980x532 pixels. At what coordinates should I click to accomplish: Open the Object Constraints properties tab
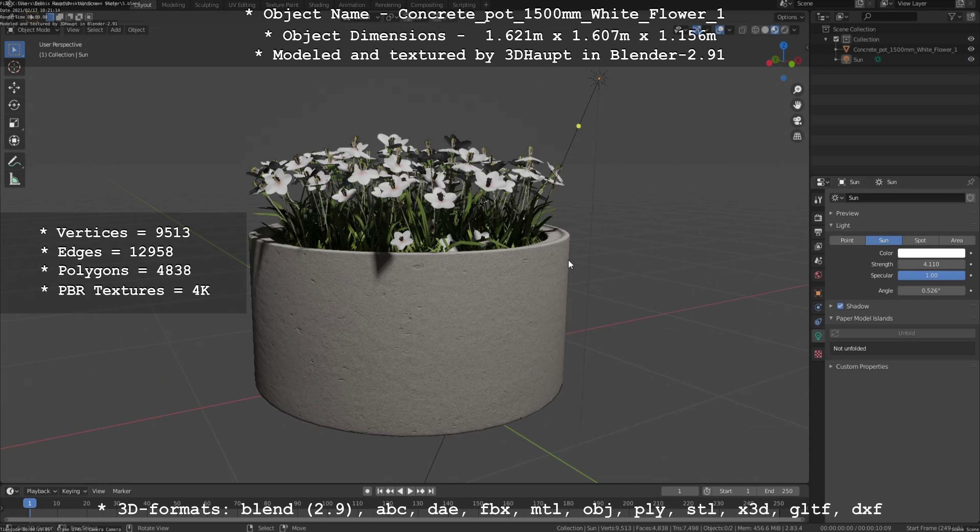(x=818, y=322)
